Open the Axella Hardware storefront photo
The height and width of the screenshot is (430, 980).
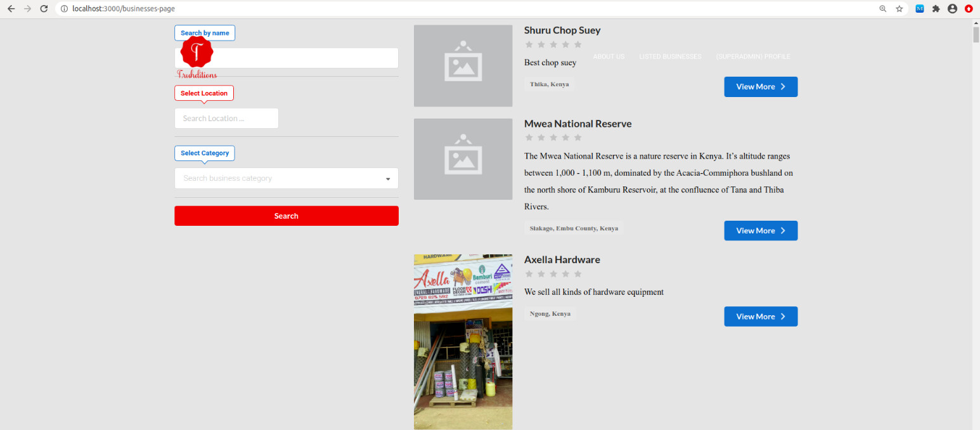(x=463, y=342)
